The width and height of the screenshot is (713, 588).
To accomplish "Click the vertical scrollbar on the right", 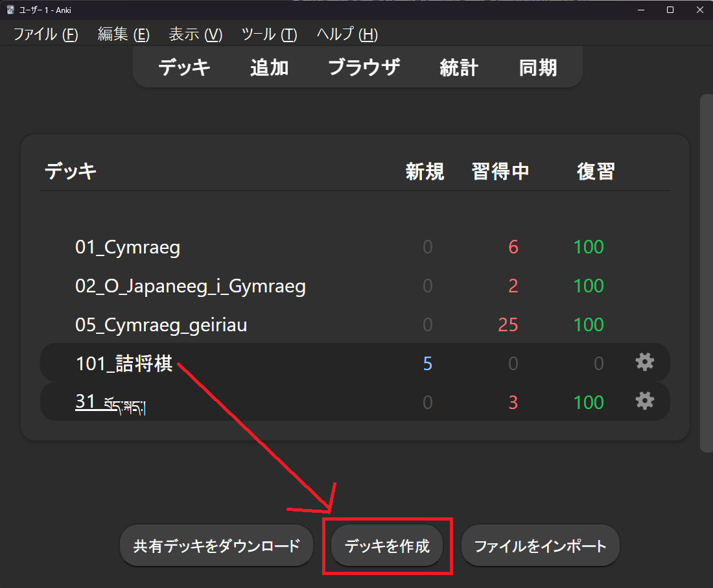I will [x=706, y=272].
